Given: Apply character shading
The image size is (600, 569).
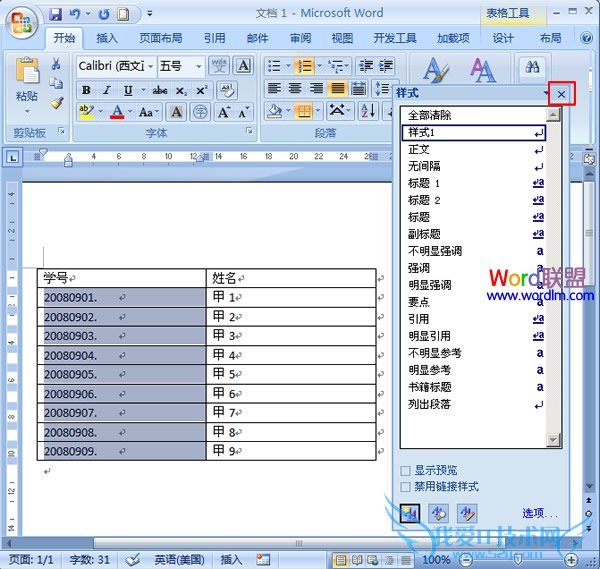Looking at the screenshot, I should tap(176, 112).
